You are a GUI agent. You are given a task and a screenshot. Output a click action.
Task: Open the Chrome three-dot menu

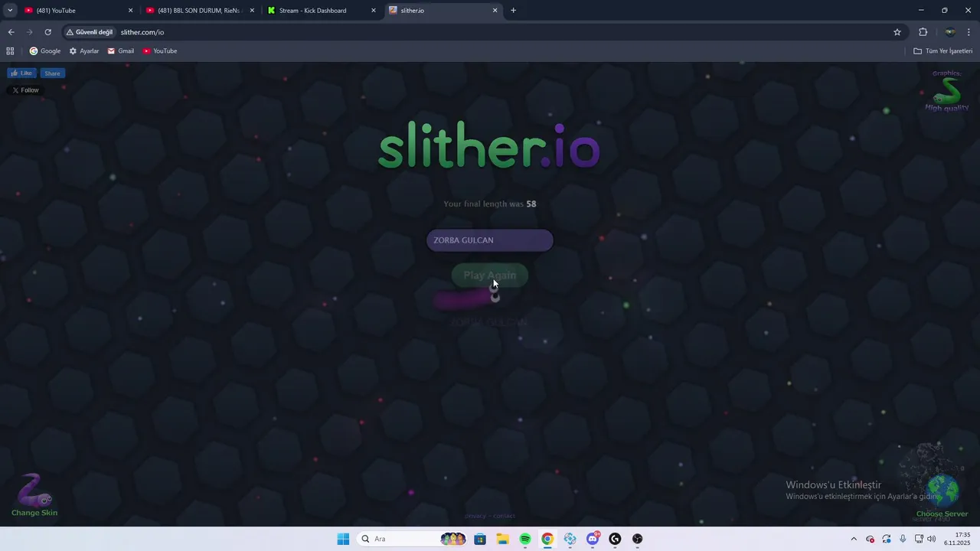969,32
